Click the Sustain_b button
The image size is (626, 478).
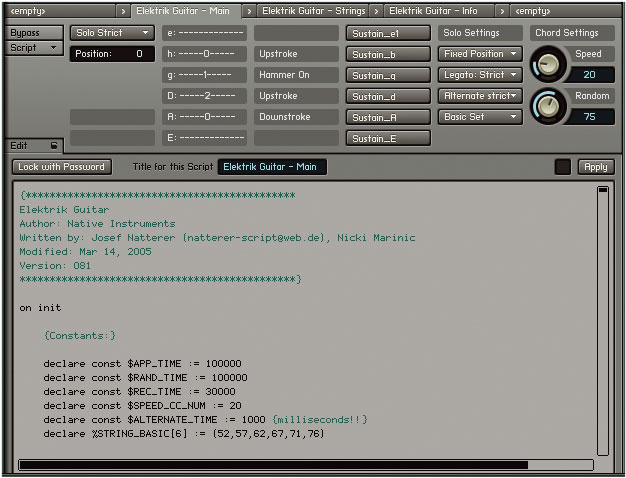tap(388, 54)
